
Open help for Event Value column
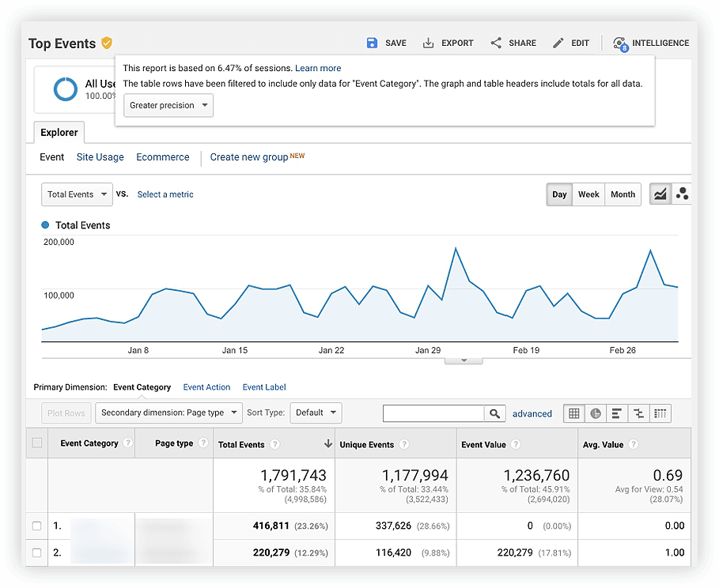516,444
